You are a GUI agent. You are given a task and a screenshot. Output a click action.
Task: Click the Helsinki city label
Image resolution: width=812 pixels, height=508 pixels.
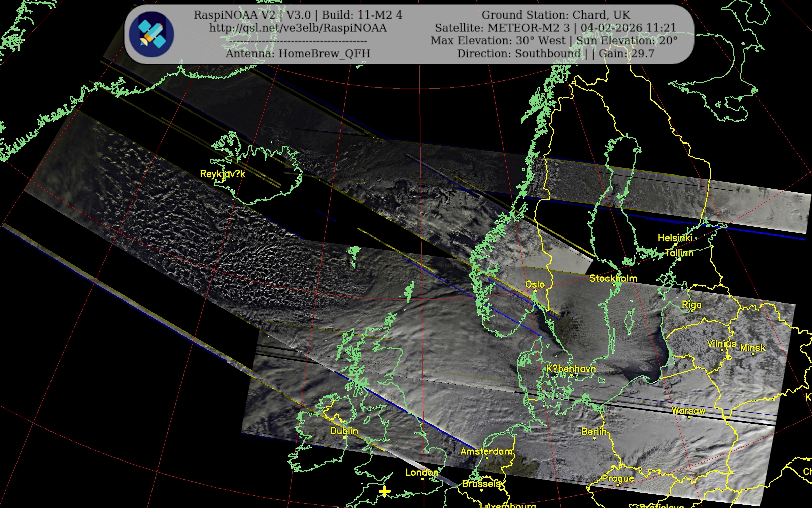point(675,238)
